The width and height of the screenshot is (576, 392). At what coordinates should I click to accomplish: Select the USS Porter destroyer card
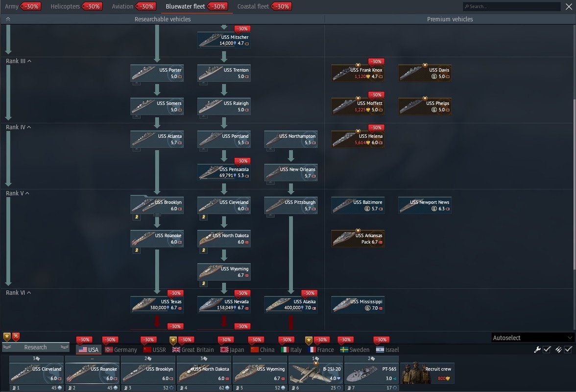157,73
